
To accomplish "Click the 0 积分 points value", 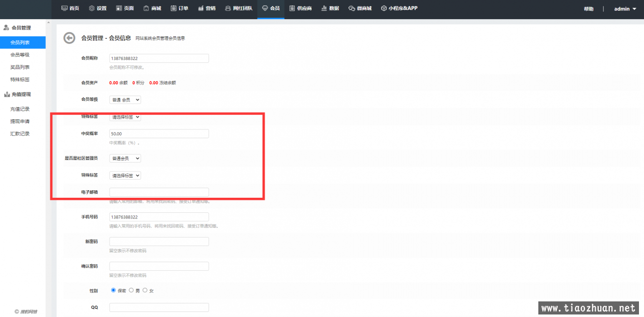I will [138, 83].
